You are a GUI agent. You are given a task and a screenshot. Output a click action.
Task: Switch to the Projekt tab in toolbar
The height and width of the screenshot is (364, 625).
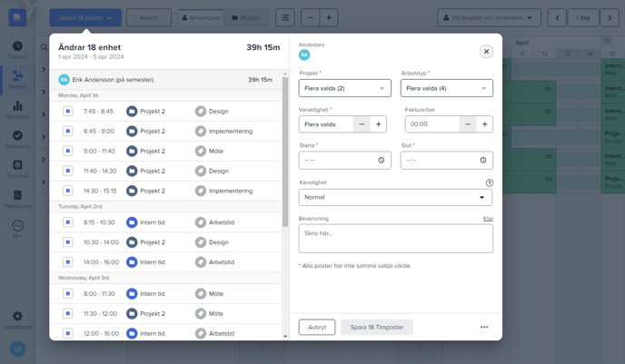pos(246,17)
